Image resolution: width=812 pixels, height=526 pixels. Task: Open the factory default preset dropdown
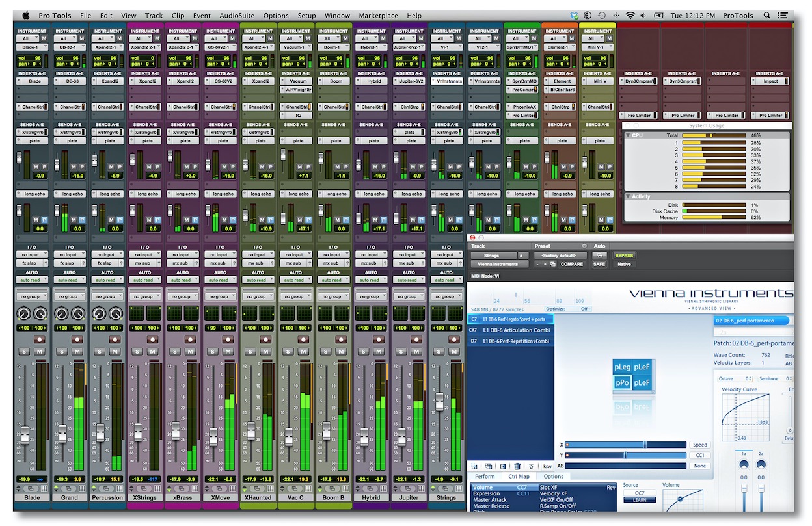coord(559,256)
